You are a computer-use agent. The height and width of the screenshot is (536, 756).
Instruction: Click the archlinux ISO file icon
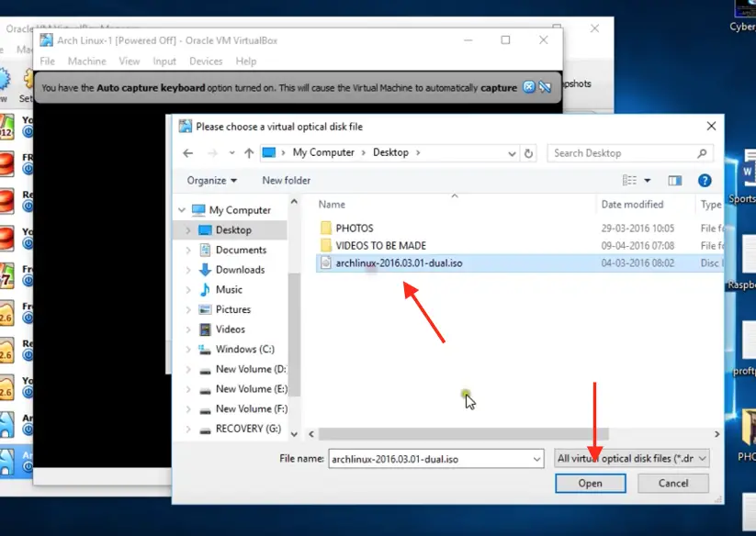point(326,262)
